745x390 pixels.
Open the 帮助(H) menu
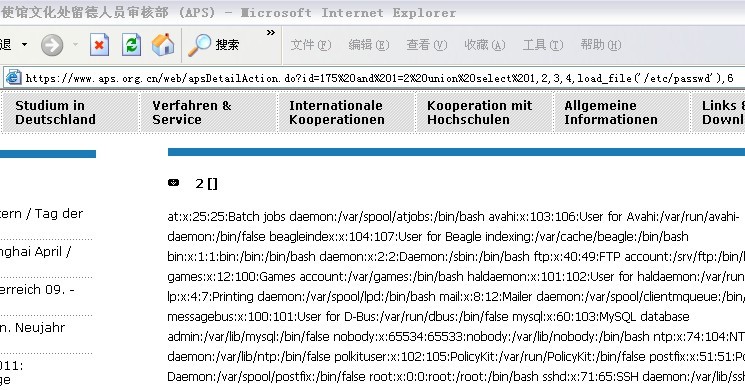[601, 45]
